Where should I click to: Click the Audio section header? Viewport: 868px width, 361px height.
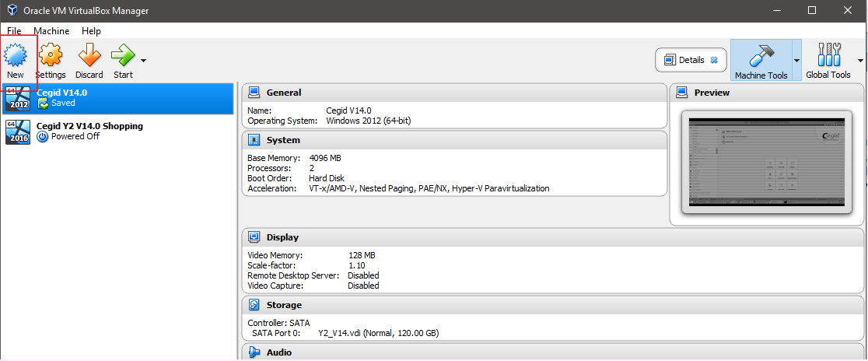click(x=552, y=352)
